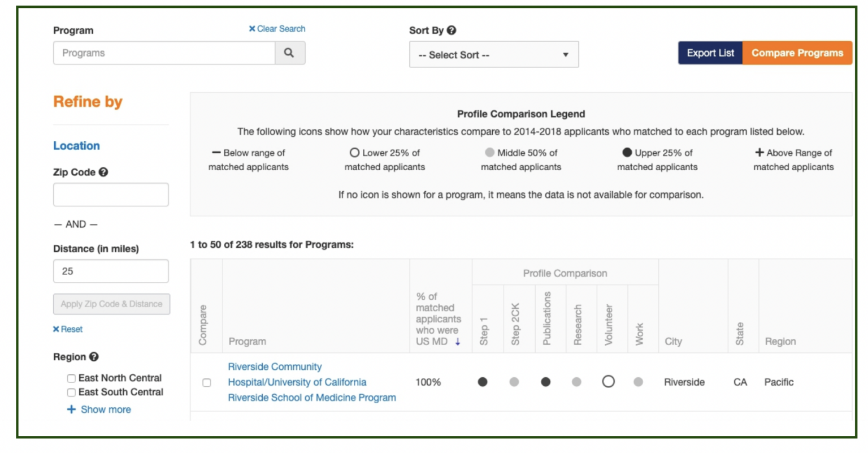Click the magnifying glass search icon

pyautogui.click(x=289, y=53)
